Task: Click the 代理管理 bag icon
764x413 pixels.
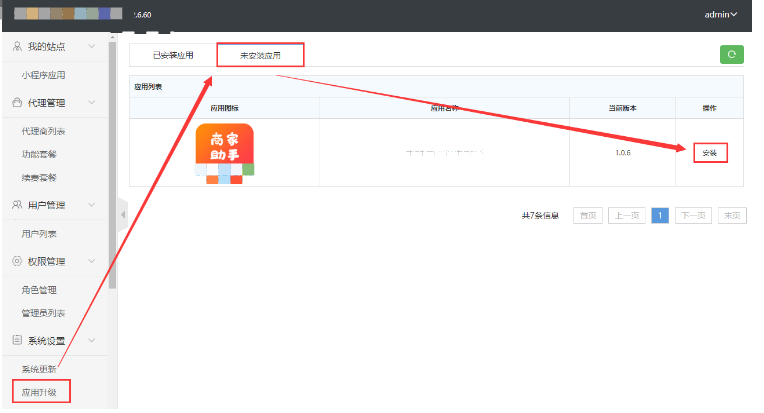Action: tap(17, 103)
